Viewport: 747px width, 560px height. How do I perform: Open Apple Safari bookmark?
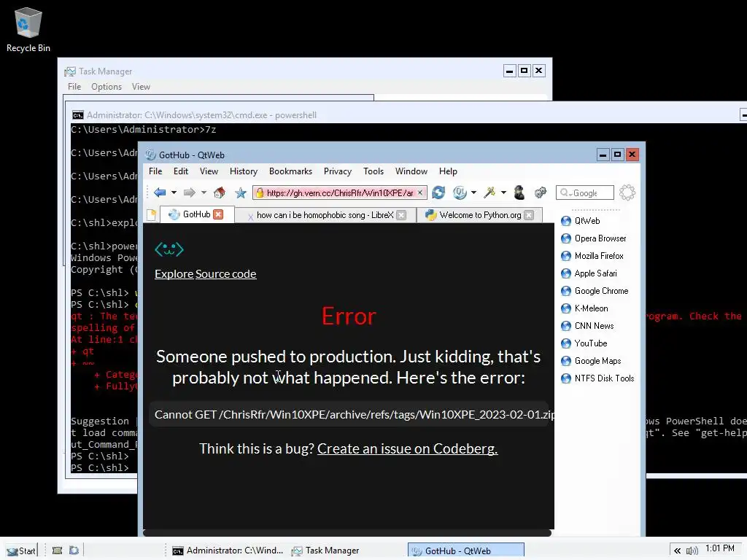[x=589, y=273]
